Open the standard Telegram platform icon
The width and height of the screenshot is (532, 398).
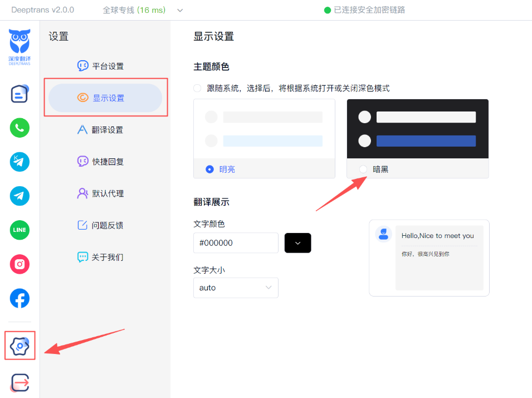point(19,196)
